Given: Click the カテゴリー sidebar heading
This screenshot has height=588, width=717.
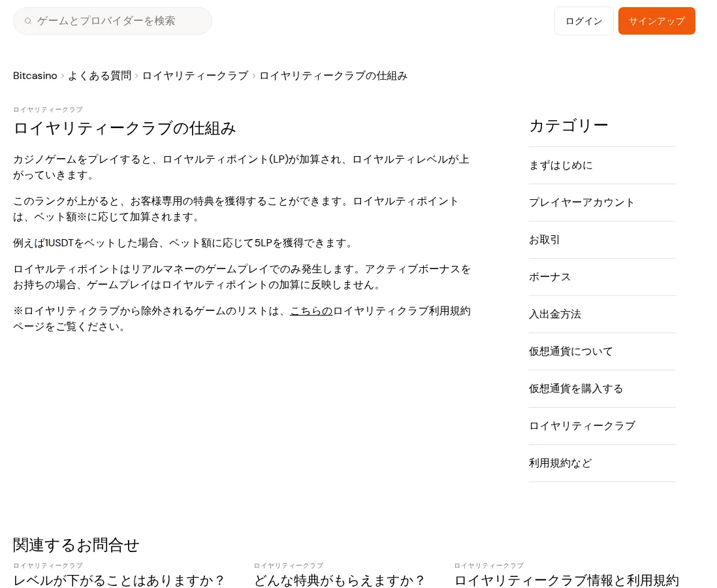Looking at the screenshot, I should pyautogui.click(x=568, y=126).
